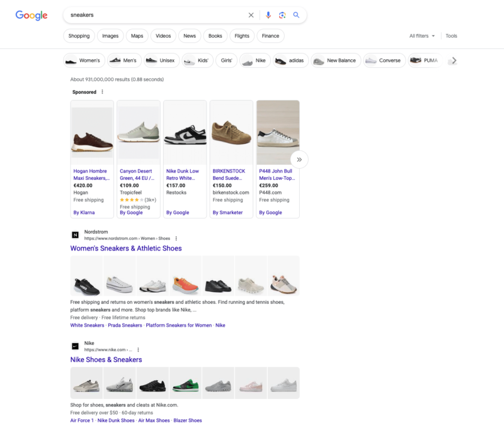
Task: Open the P448 John Bull Men's Low-Top link
Action: pos(277,175)
